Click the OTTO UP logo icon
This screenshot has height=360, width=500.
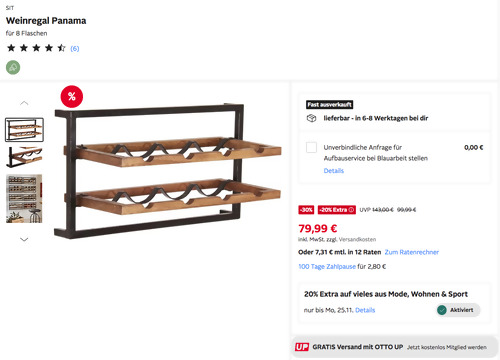point(302,347)
